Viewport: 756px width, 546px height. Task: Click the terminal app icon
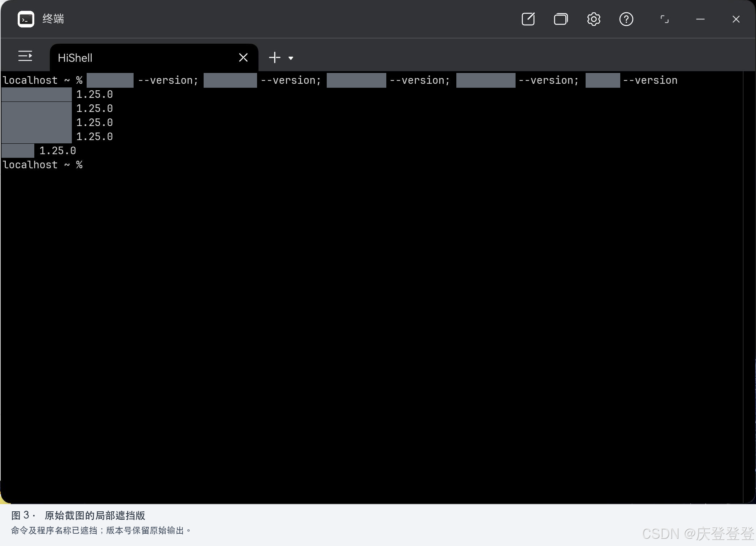point(26,19)
